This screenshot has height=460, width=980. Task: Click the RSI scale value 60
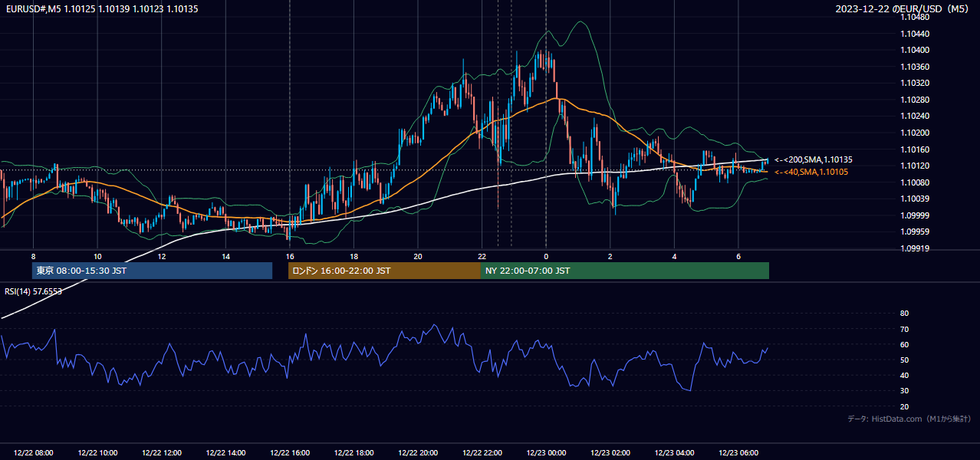point(904,344)
